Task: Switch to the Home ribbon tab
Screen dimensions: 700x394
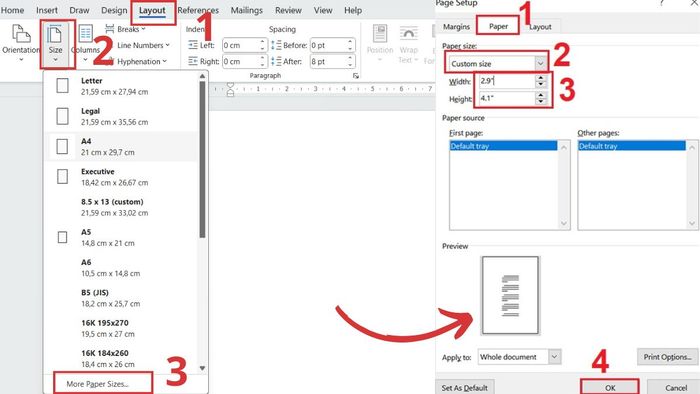Action: pyautogui.click(x=12, y=10)
